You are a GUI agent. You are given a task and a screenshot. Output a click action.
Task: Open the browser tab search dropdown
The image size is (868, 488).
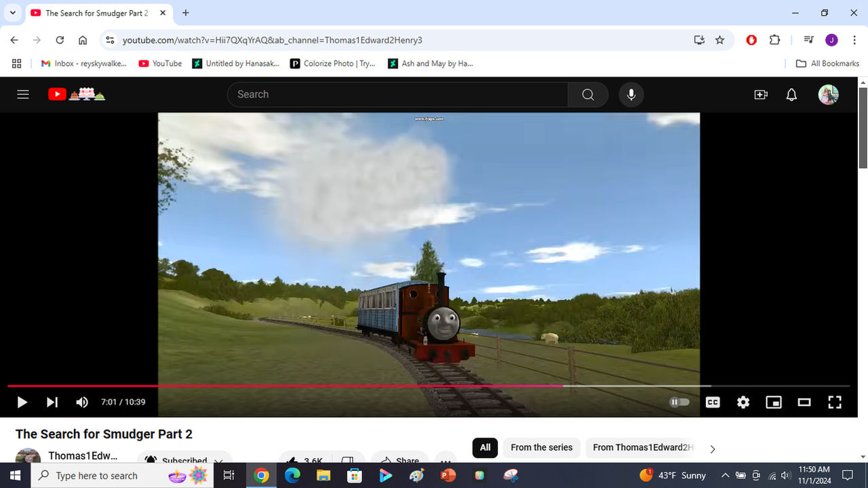[x=12, y=12]
